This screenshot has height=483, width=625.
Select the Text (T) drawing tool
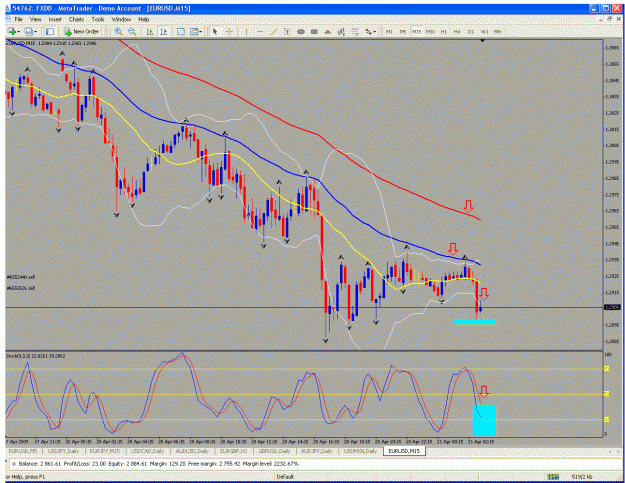287,31
